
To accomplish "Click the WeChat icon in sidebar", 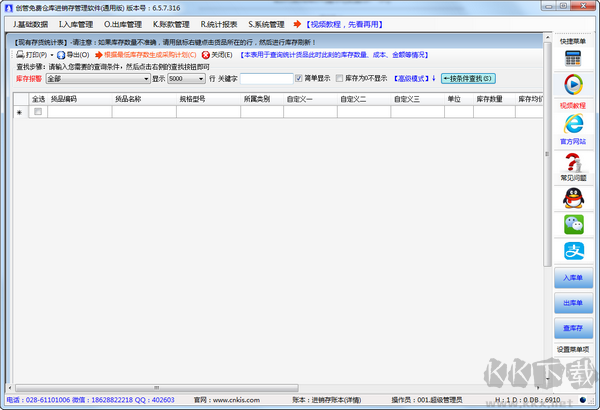I will tap(572, 225).
